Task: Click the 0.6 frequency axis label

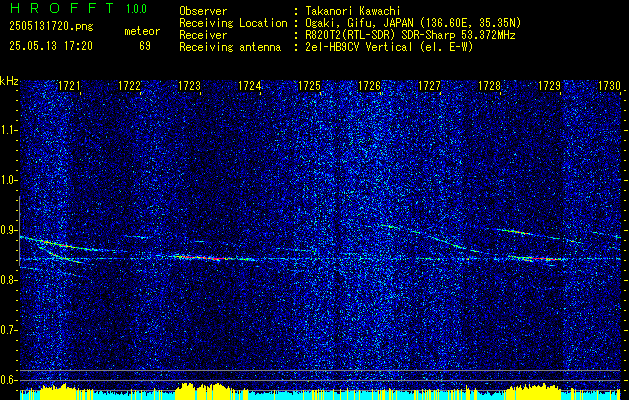Action: (8, 380)
